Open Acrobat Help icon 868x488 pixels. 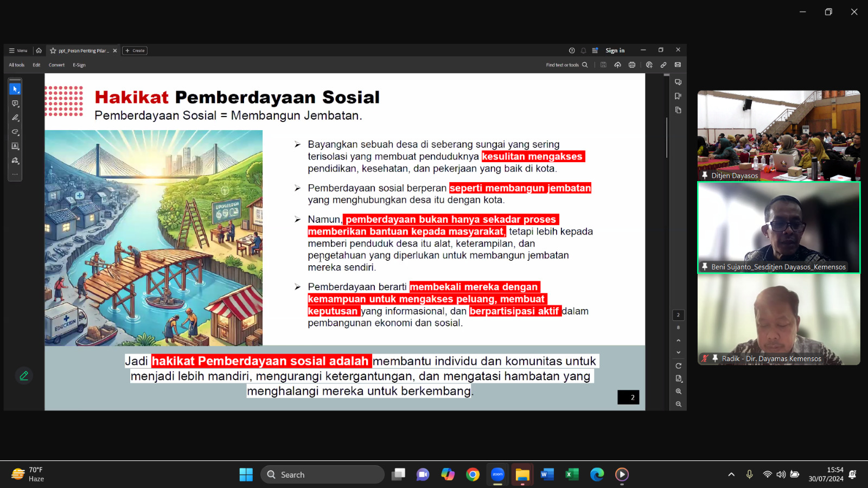tap(572, 50)
